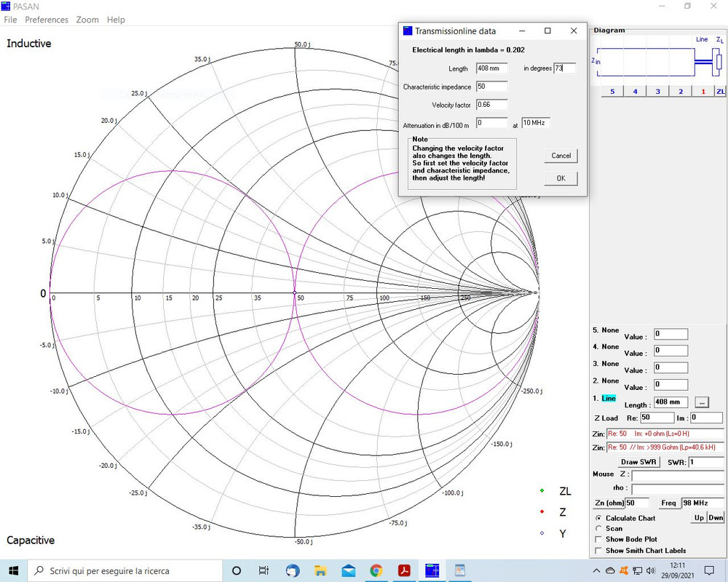728x582 pixels.
Task: Open Google Chrome from the taskbar
Action: (376, 571)
